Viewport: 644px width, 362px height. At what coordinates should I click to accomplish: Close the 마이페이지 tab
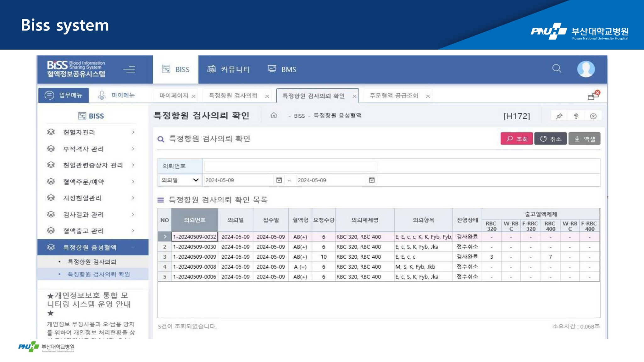point(194,96)
